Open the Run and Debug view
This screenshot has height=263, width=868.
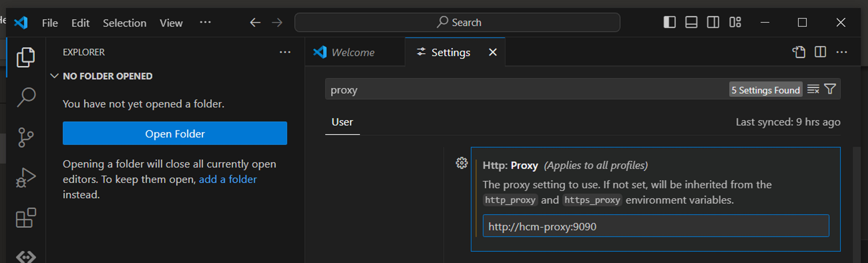click(x=26, y=177)
